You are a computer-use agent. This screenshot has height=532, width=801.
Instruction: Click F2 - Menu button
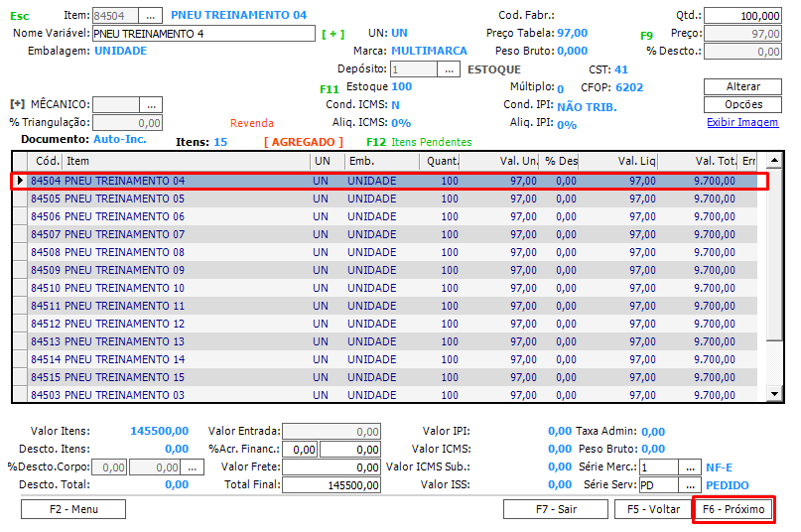(73, 509)
